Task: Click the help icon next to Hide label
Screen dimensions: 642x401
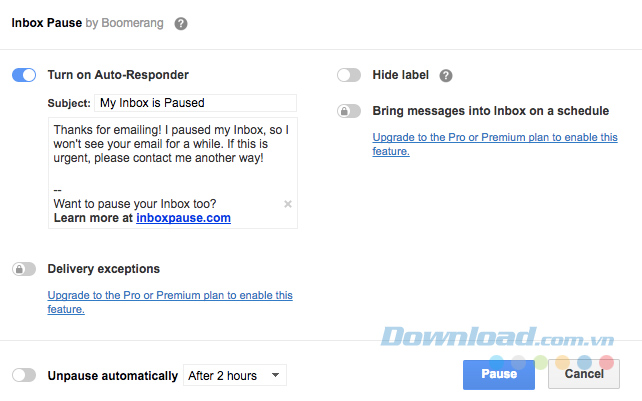Action: (446, 75)
